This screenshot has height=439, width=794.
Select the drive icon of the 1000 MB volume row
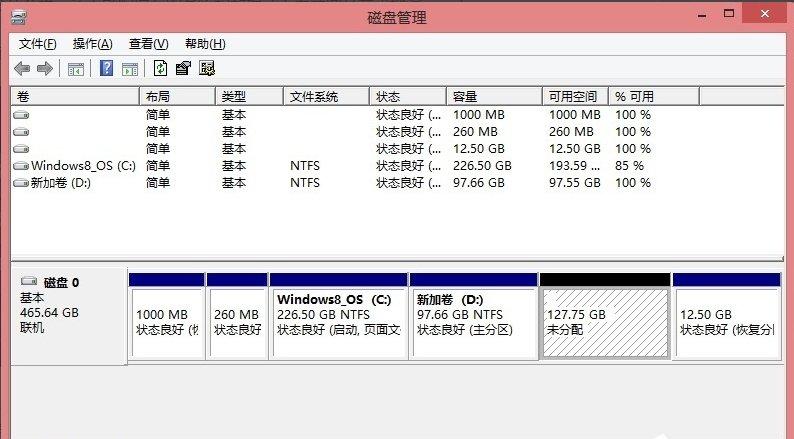click(21, 115)
